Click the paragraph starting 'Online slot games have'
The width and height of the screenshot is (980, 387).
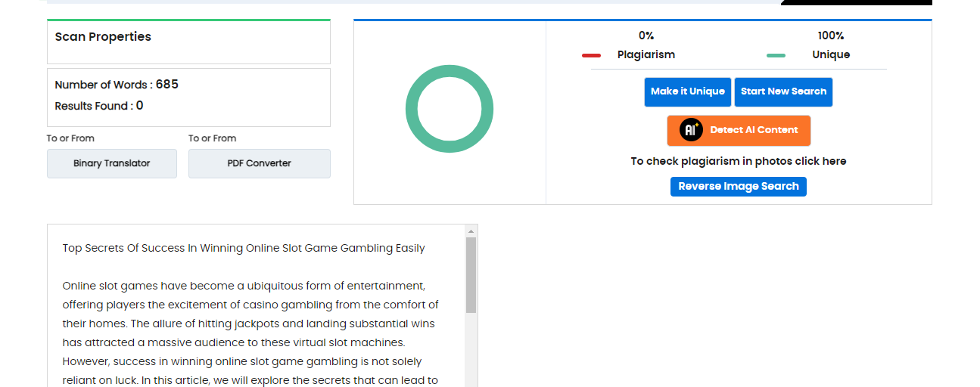click(x=250, y=333)
